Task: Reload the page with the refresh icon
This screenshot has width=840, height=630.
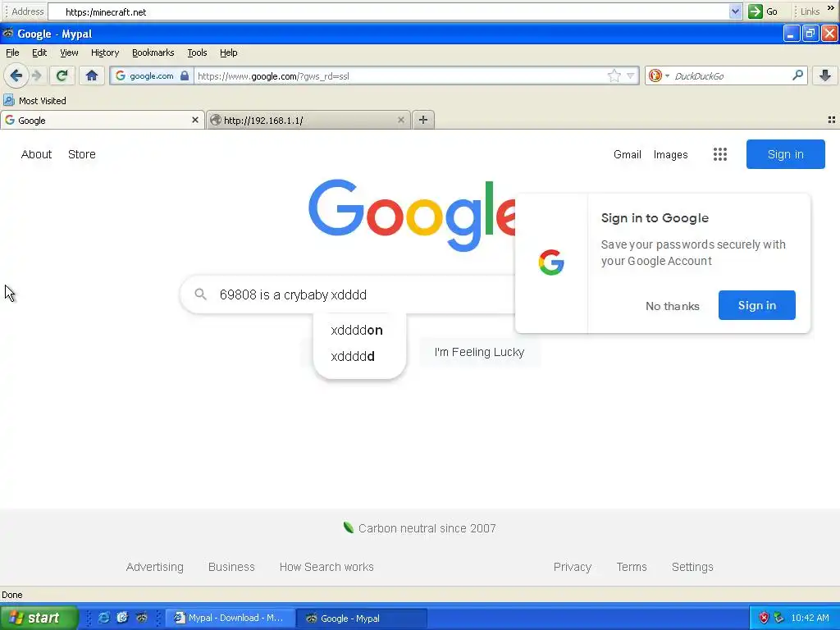Action: pos(62,75)
